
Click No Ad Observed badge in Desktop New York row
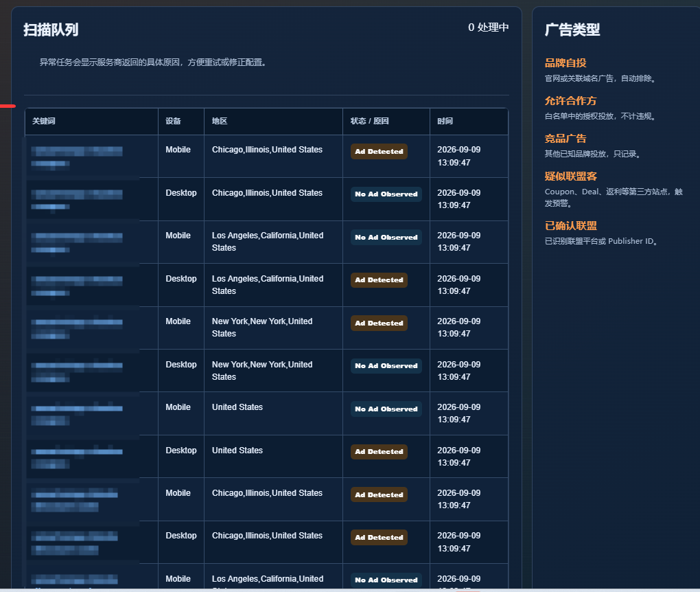pyautogui.click(x=386, y=365)
